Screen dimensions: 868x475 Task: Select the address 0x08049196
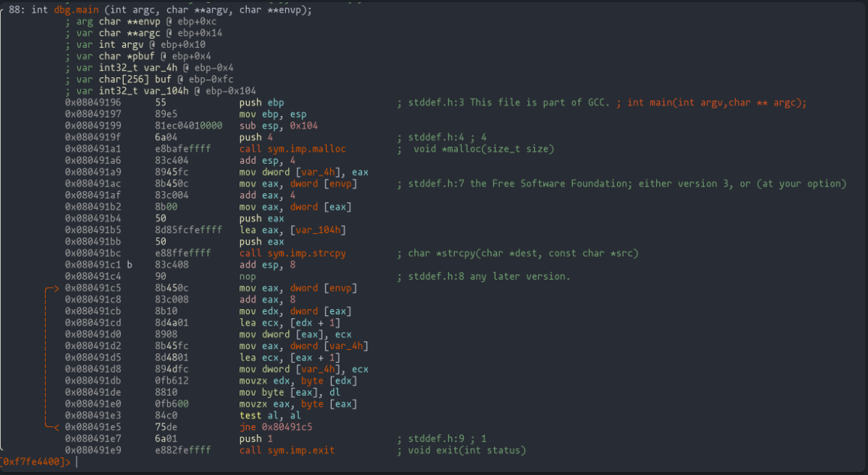(95, 102)
